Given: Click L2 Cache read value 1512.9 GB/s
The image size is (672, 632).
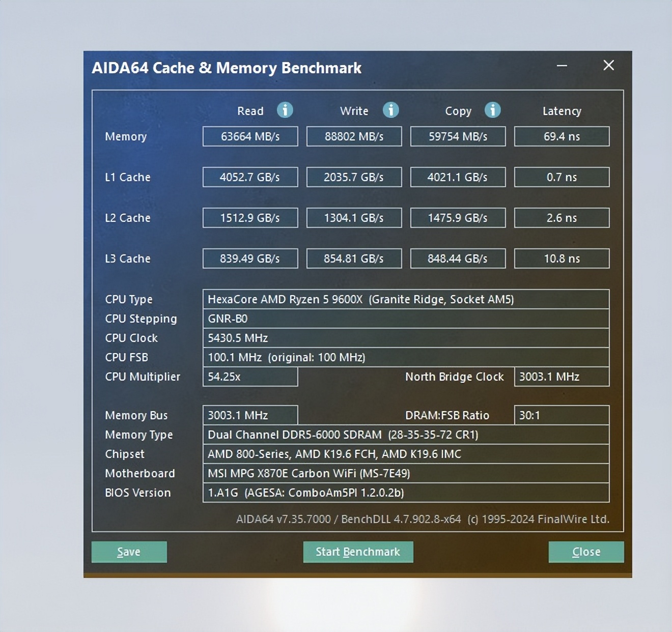Looking at the screenshot, I should (x=250, y=218).
